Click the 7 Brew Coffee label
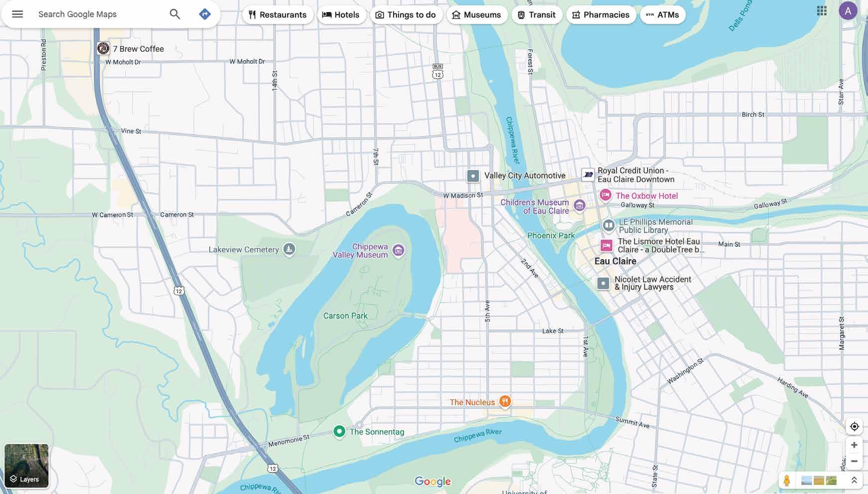868x494 pixels. click(138, 49)
